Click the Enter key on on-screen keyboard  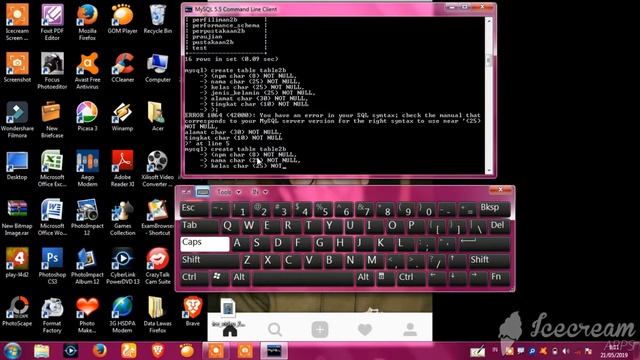click(484, 244)
